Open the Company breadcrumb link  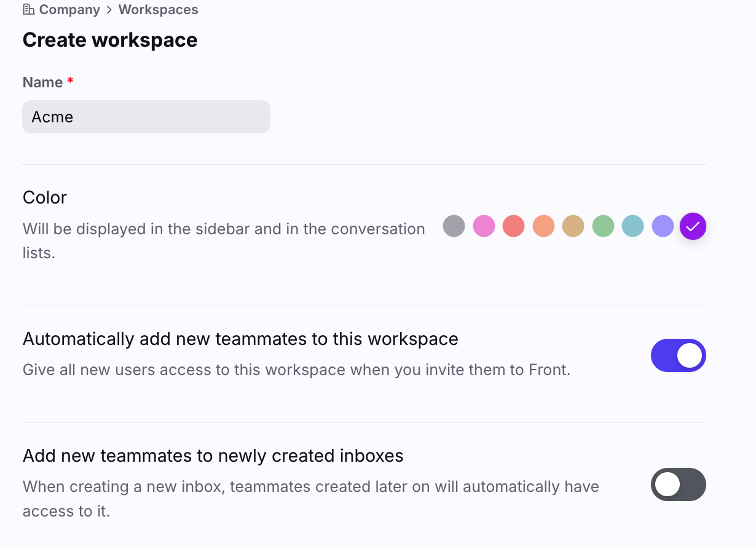point(69,10)
